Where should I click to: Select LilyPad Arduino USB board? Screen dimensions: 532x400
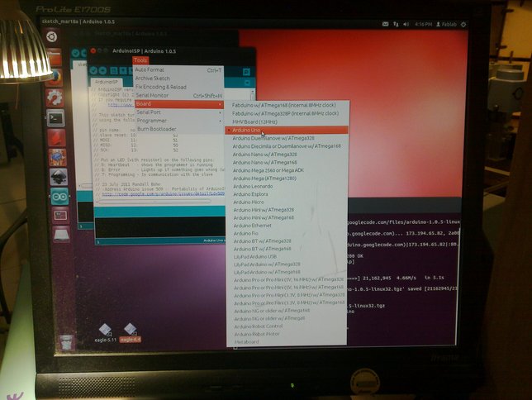pyautogui.click(x=287, y=257)
